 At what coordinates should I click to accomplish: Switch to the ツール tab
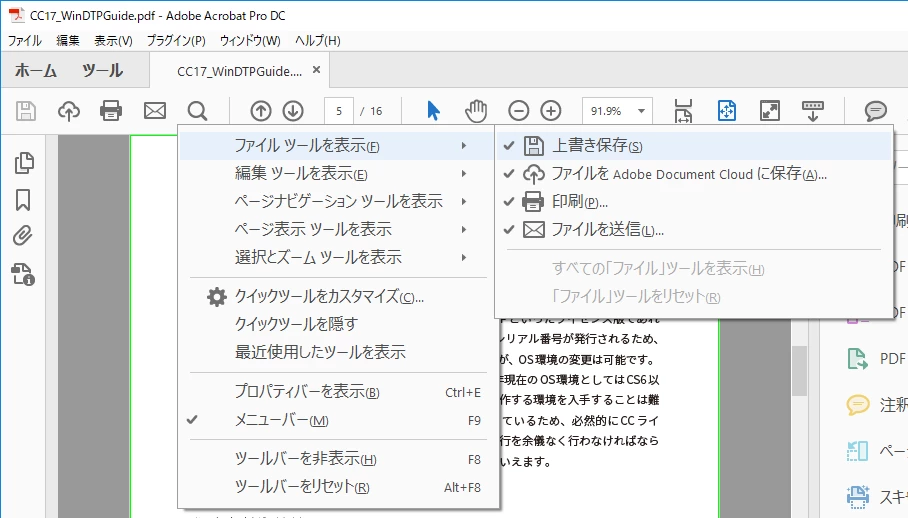pos(102,71)
